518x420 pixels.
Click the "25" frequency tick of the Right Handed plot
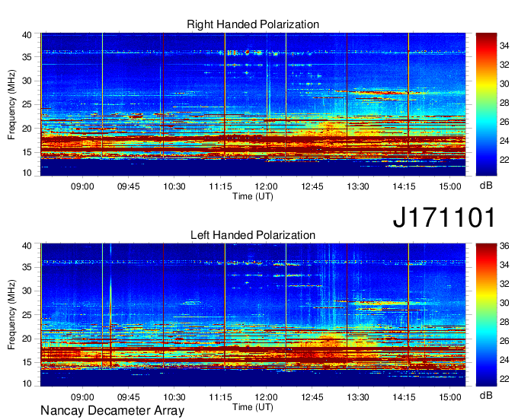tap(27, 104)
